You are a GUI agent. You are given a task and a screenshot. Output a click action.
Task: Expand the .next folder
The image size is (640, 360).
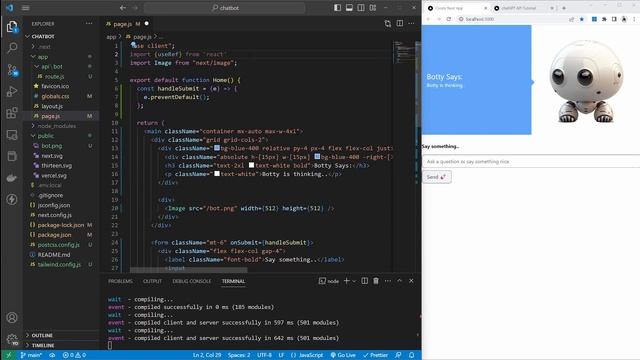pyautogui.click(x=44, y=47)
